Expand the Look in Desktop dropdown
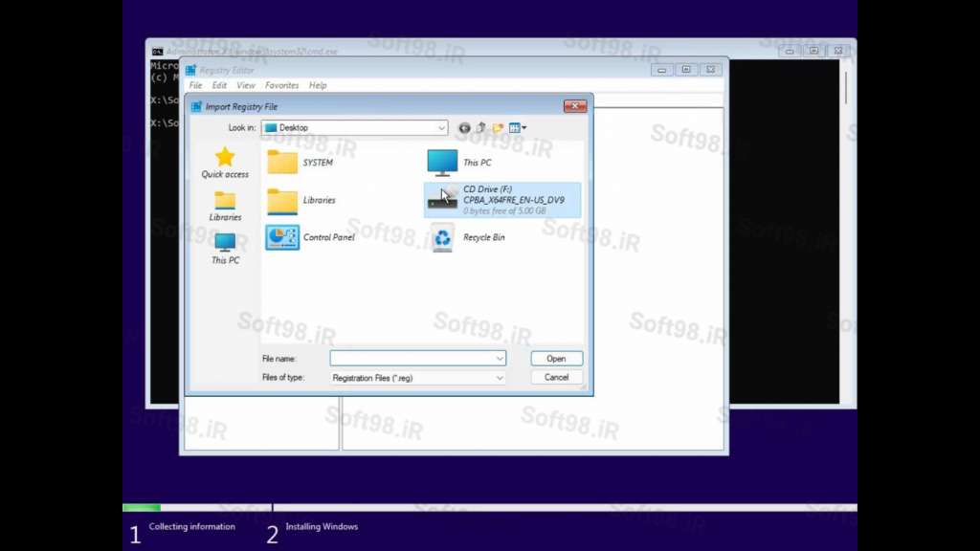The image size is (980, 551). [441, 128]
